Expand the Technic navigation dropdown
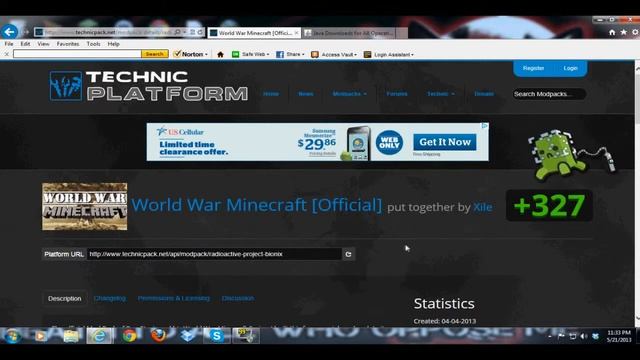 pos(441,94)
